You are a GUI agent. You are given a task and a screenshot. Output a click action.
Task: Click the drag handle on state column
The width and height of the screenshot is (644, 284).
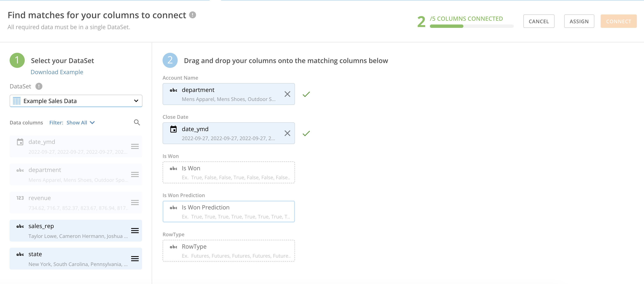coord(135,259)
